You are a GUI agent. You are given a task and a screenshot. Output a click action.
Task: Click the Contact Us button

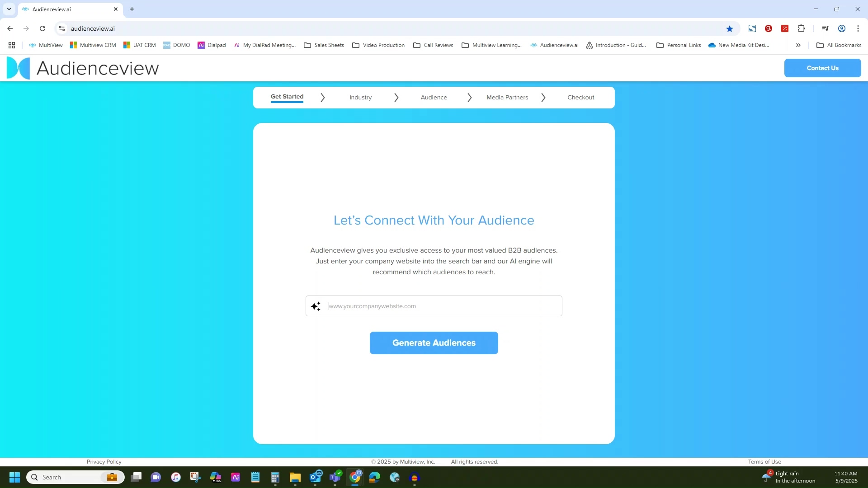pos(823,68)
